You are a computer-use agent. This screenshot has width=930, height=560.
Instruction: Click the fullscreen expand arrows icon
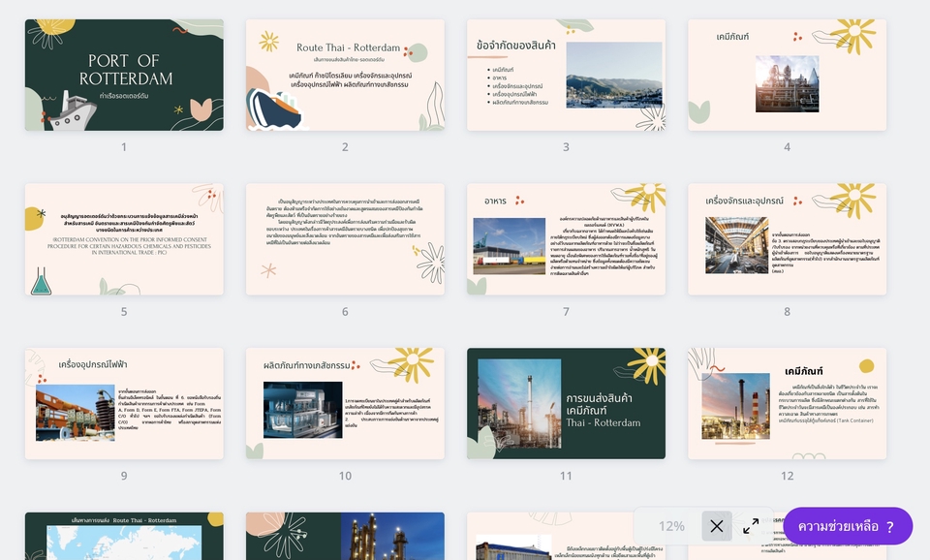pos(751,525)
